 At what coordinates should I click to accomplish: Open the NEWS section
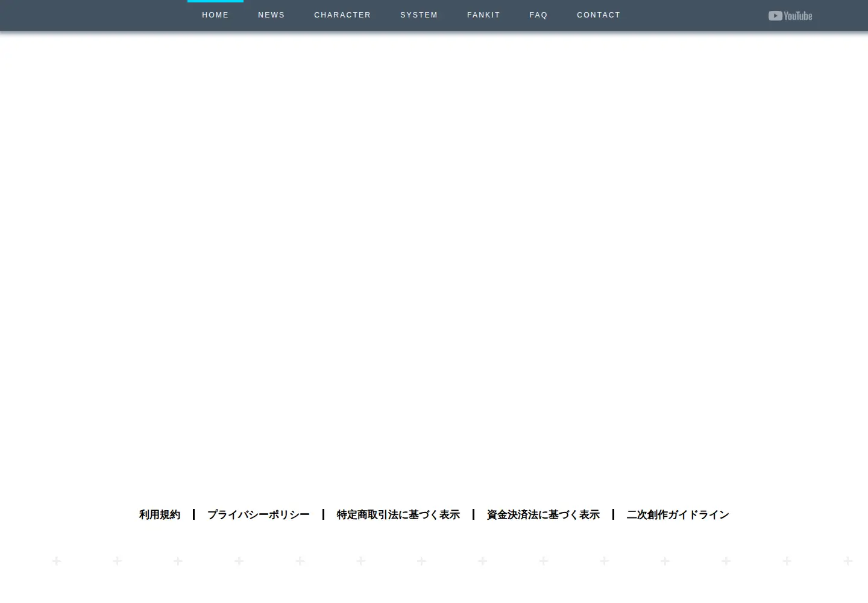[x=271, y=15]
